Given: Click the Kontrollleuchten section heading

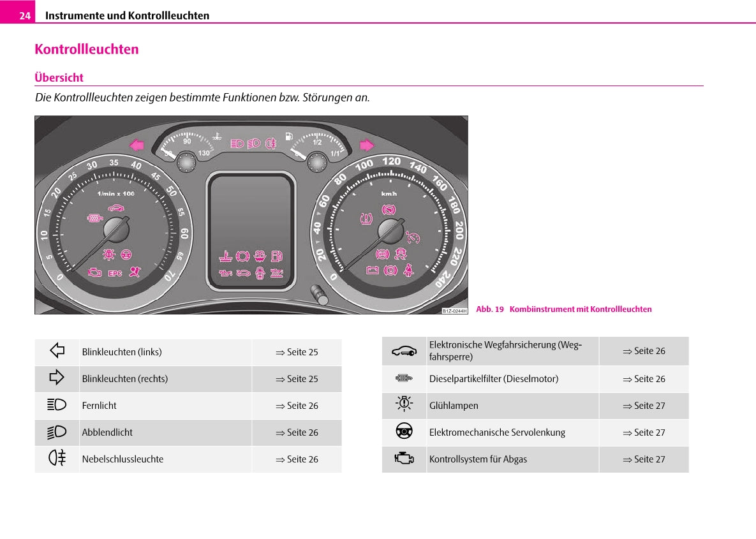Looking at the screenshot, I should [87, 49].
